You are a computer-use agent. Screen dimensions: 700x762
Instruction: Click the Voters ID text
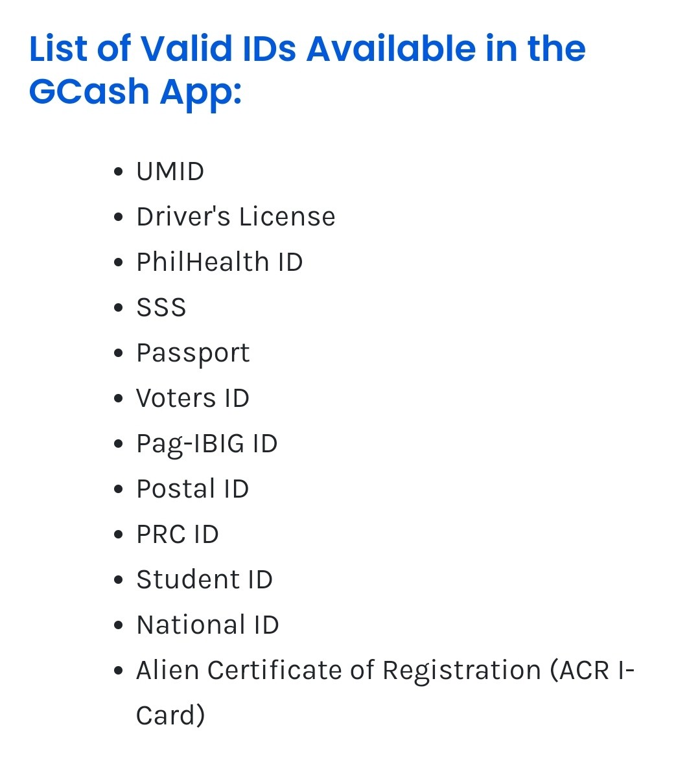(192, 398)
